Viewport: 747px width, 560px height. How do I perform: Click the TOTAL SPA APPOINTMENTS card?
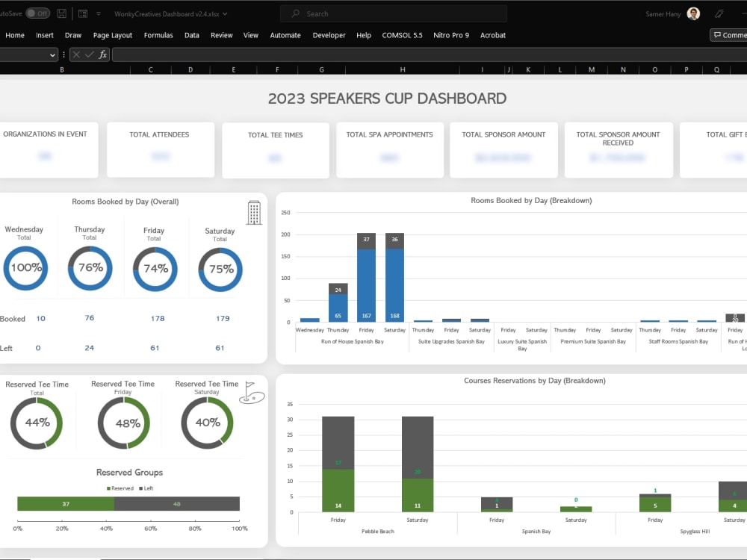(x=390, y=149)
